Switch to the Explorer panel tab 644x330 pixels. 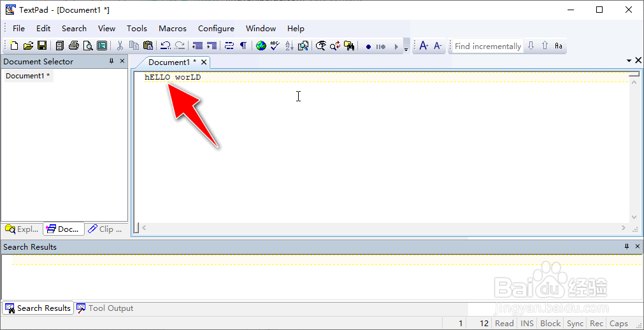point(22,229)
